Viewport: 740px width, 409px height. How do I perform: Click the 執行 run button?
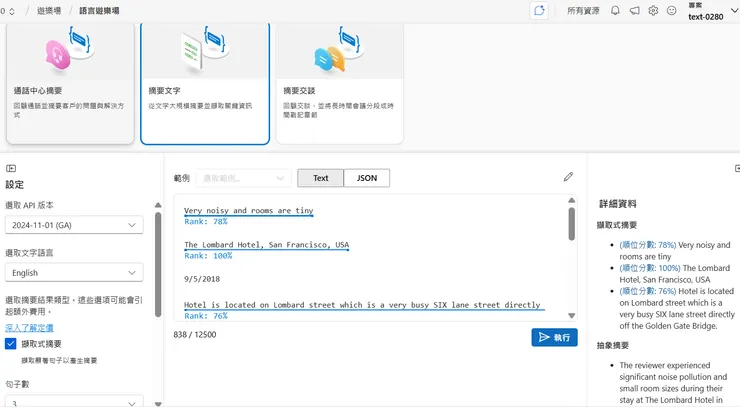tap(555, 337)
